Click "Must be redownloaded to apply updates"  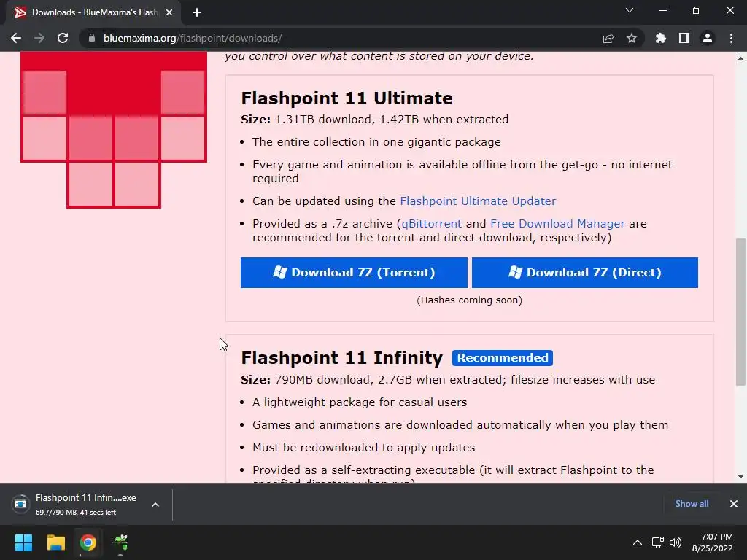pyautogui.click(x=363, y=448)
